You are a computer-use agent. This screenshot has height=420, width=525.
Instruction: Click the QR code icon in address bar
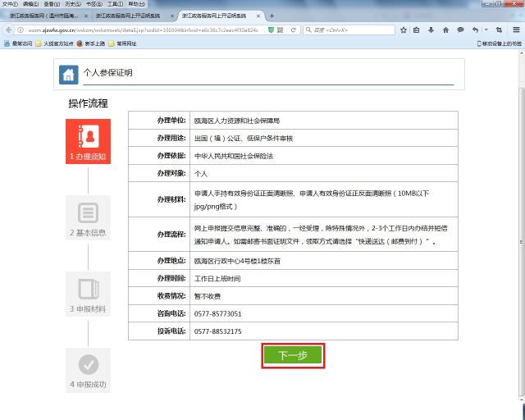click(281, 30)
